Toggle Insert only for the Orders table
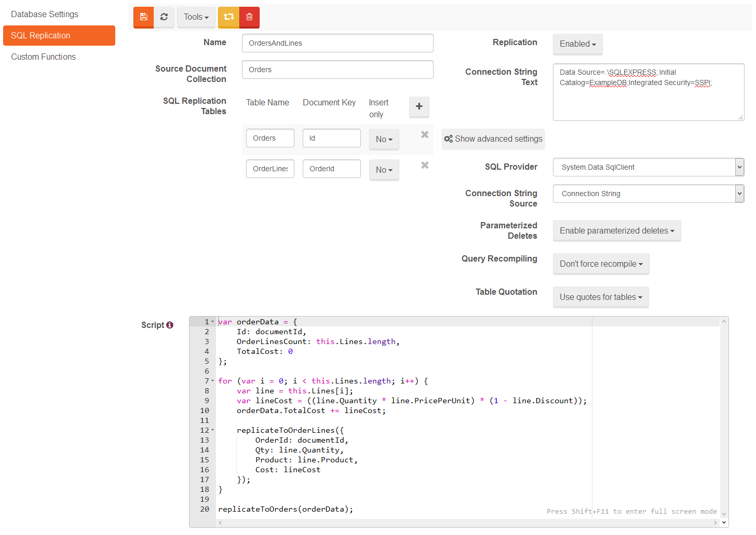Image resolution: width=756 pixels, height=535 pixels. pyautogui.click(x=384, y=139)
